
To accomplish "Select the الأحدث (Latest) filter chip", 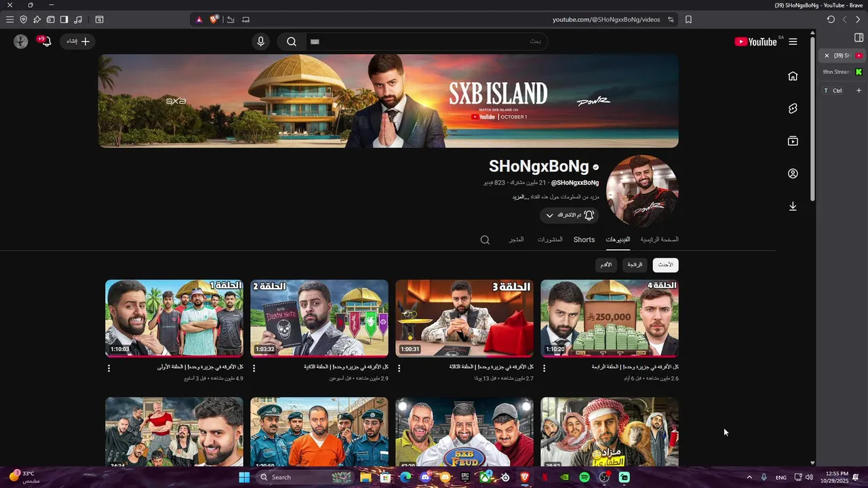I will pos(665,265).
